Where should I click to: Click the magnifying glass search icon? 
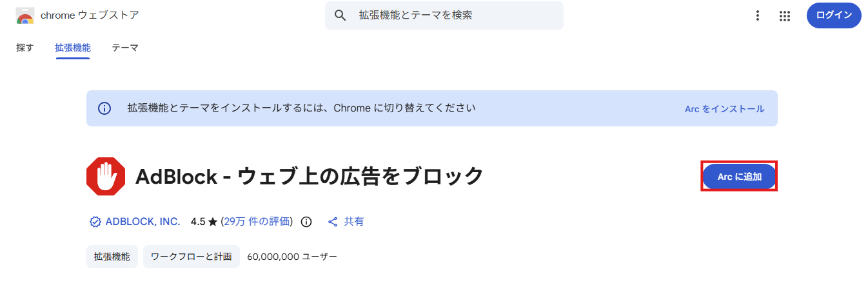coord(340,15)
